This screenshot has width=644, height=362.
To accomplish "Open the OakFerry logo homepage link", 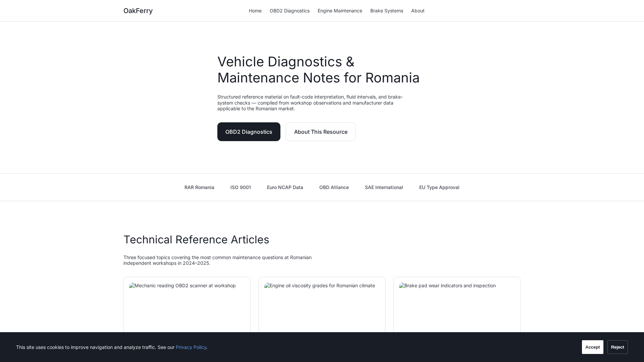I will pos(138,11).
